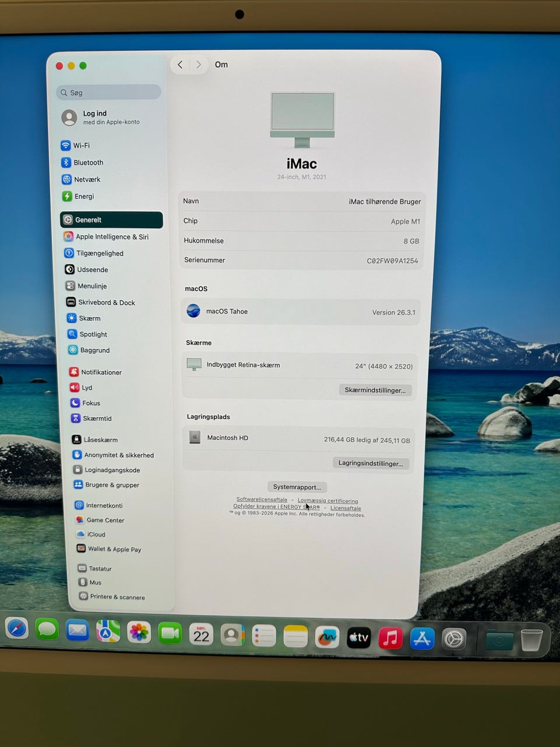Open Messages from the Dock
This screenshot has height=747, width=560.
click(x=47, y=630)
